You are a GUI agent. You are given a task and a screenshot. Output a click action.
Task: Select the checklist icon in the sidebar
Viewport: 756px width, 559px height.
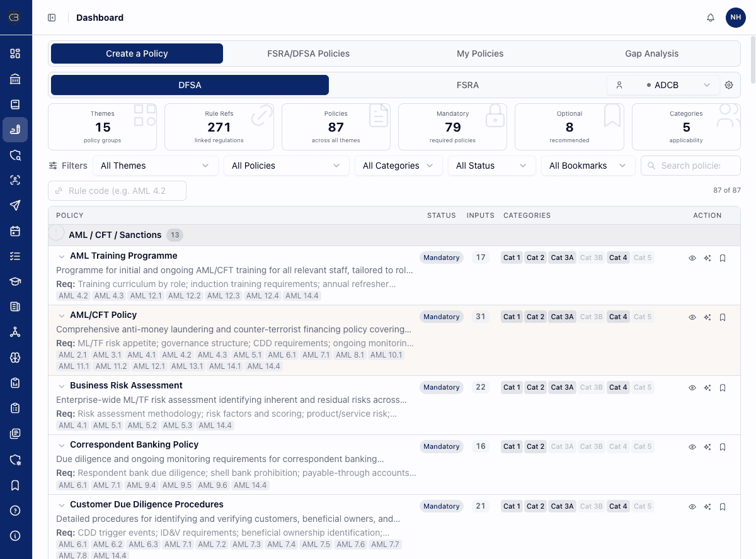point(14,256)
